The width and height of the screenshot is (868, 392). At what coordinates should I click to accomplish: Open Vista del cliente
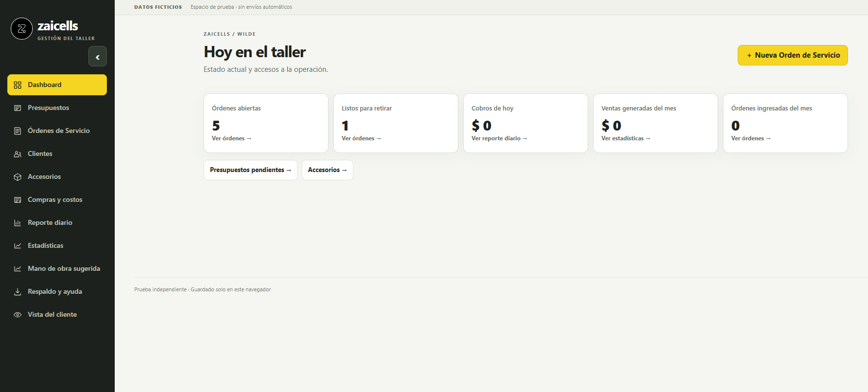click(x=57, y=315)
